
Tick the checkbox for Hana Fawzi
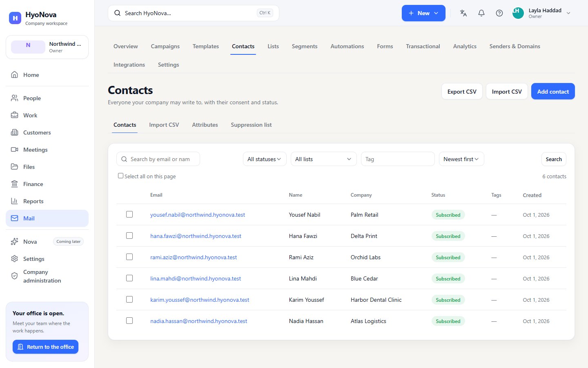[129, 236]
